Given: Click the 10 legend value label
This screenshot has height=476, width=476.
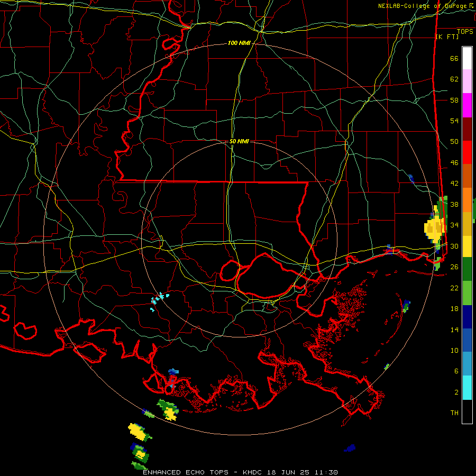Looking at the screenshot, I should [454, 350].
